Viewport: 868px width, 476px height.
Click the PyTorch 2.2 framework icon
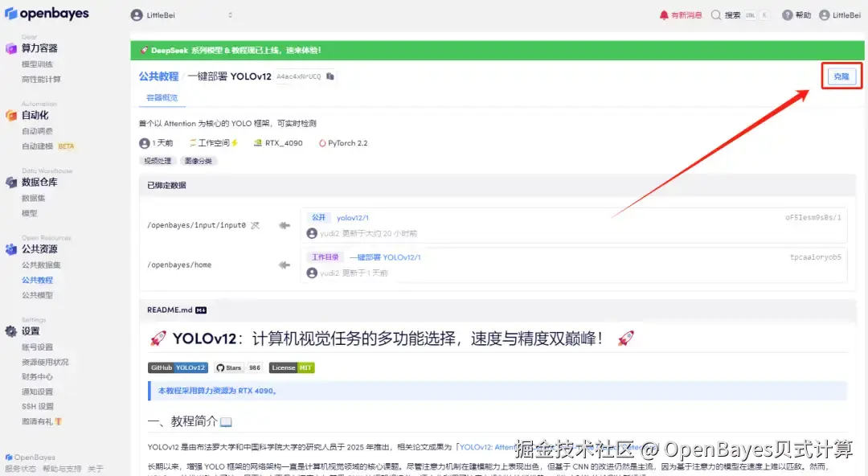click(x=322, y=143)
